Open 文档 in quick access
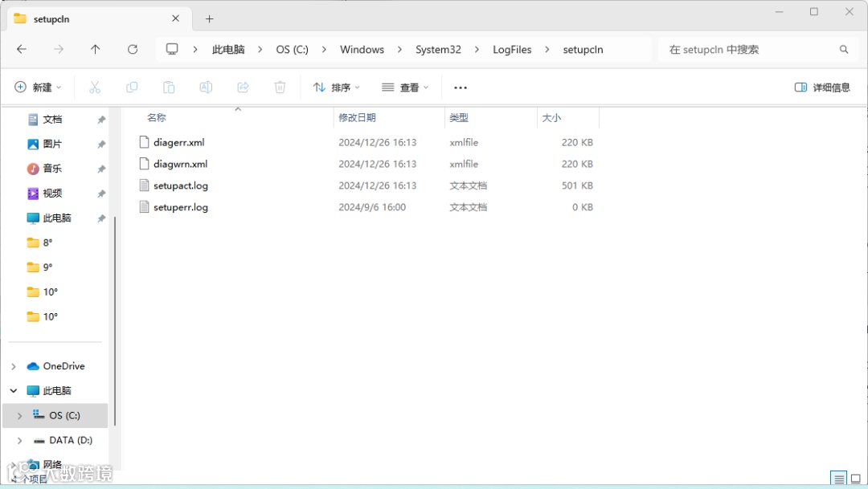Viewport: 868px width, 489px height. coord(52,120)
